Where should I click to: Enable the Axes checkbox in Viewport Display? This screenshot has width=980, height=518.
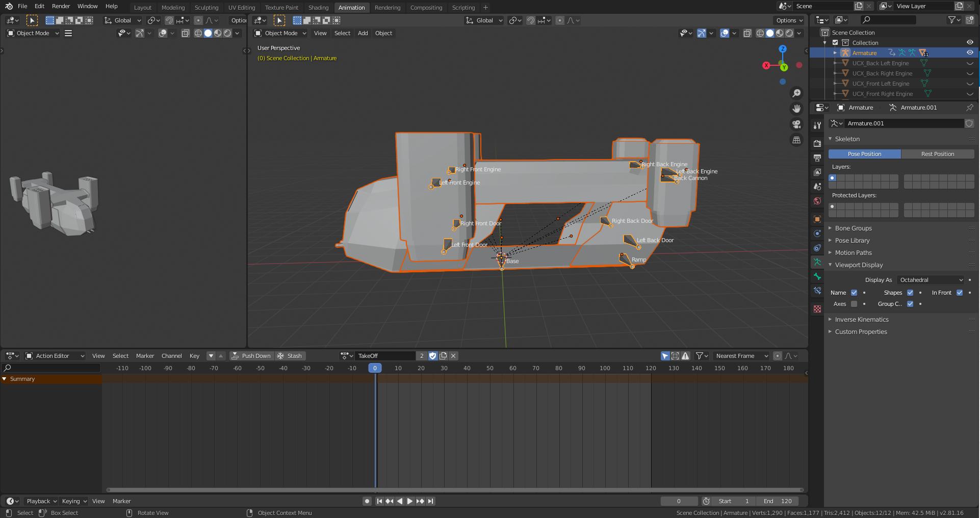coord(853,304)
